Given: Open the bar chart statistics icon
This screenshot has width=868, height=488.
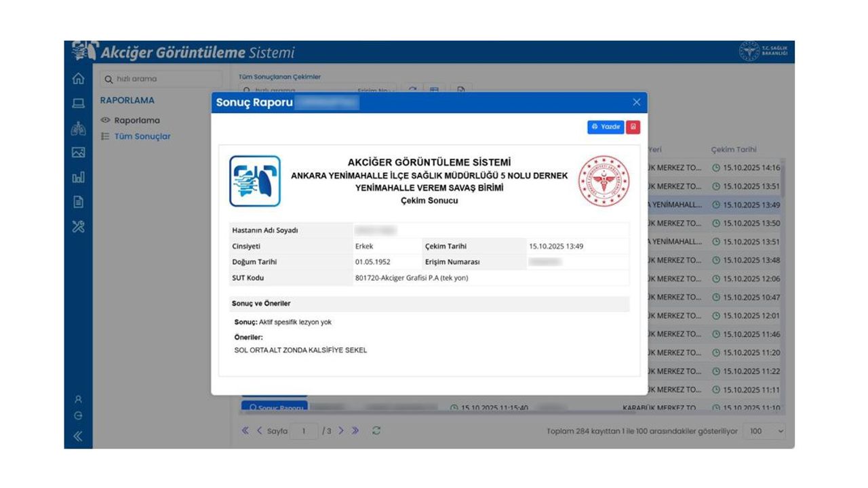Looking at the screenshot, I should [78, 177].
